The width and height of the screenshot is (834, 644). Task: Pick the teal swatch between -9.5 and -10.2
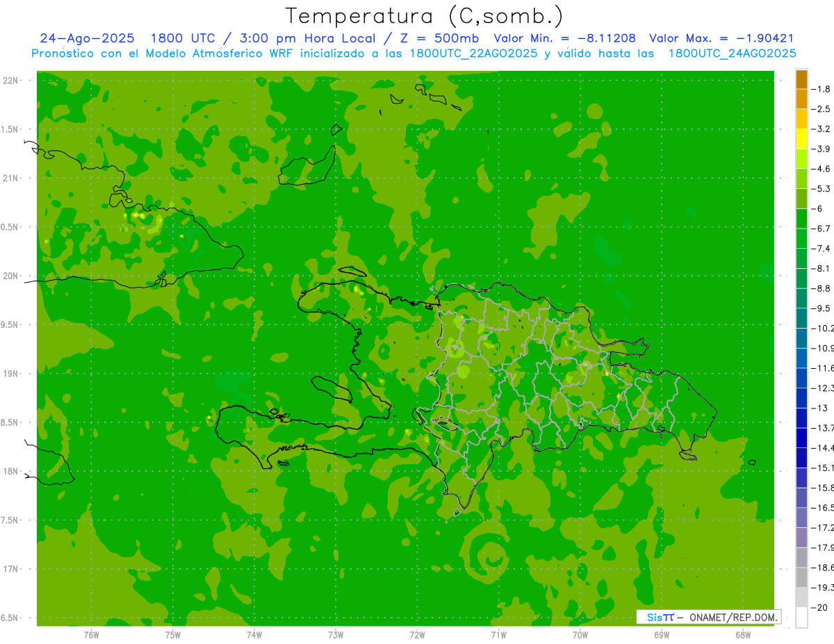click(x=801, y=318)
